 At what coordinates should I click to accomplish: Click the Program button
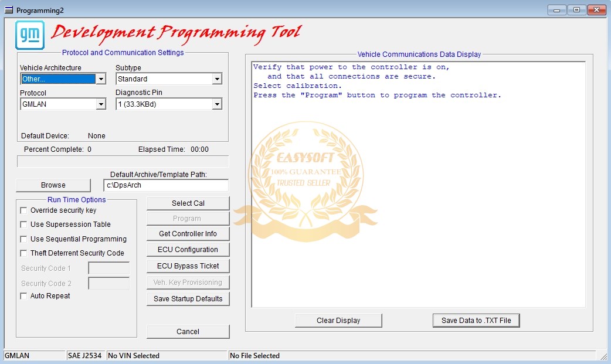point(188,219)
